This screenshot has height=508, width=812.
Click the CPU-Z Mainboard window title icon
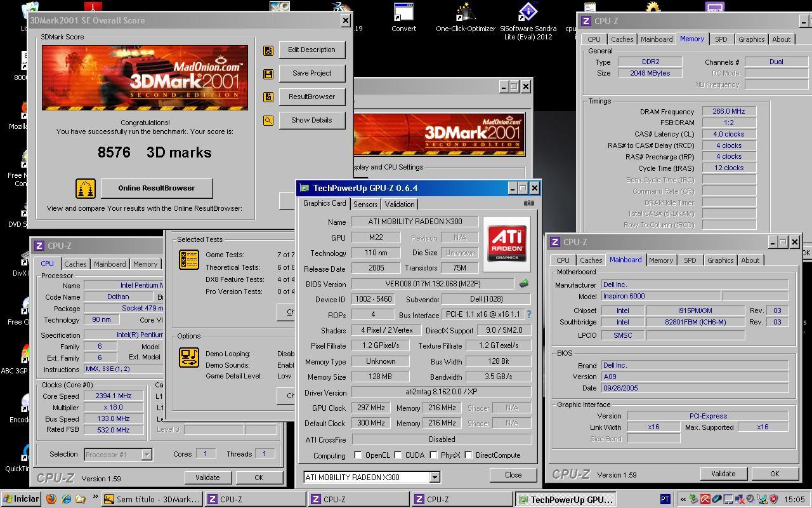point(555,242)
